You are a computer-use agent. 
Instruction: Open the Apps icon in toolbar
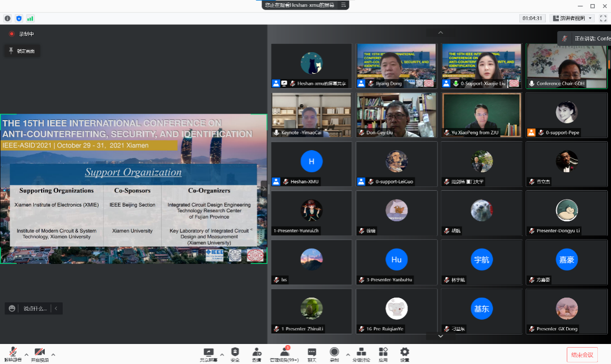point(383,352)
